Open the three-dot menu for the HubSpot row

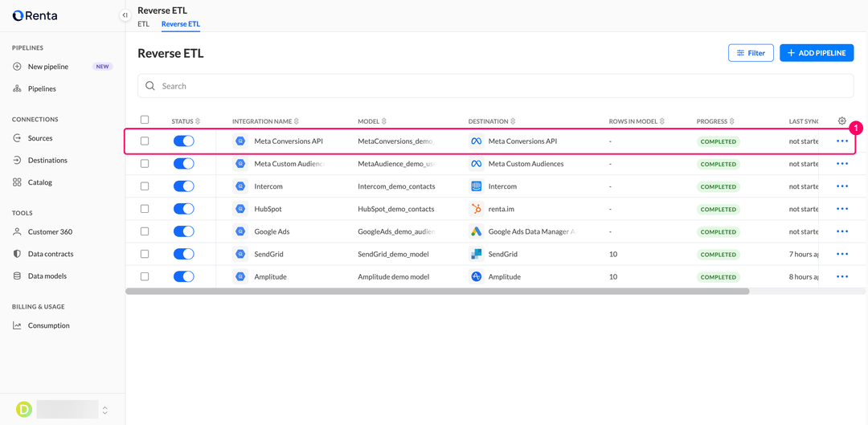842,209
